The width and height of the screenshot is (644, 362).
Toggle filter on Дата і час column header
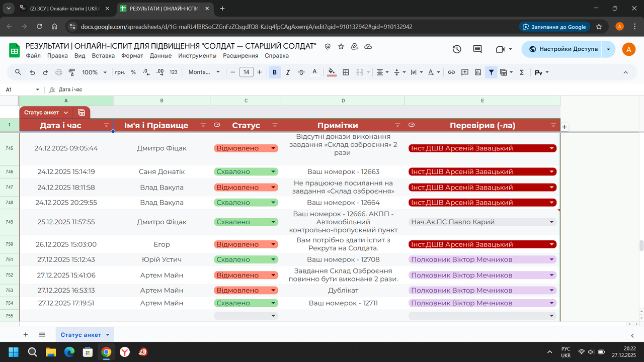106,125
